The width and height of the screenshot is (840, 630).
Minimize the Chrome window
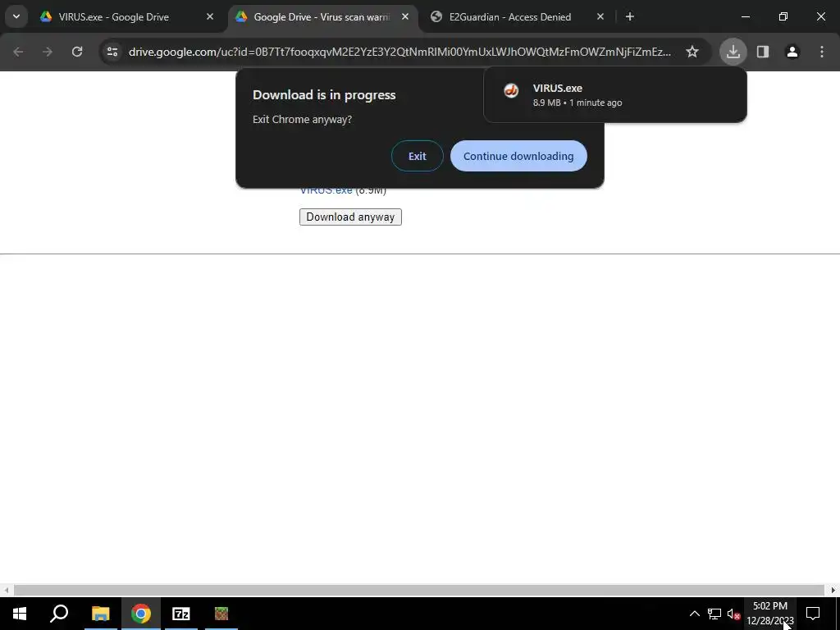pyautogui.click(x=745, y=16)
